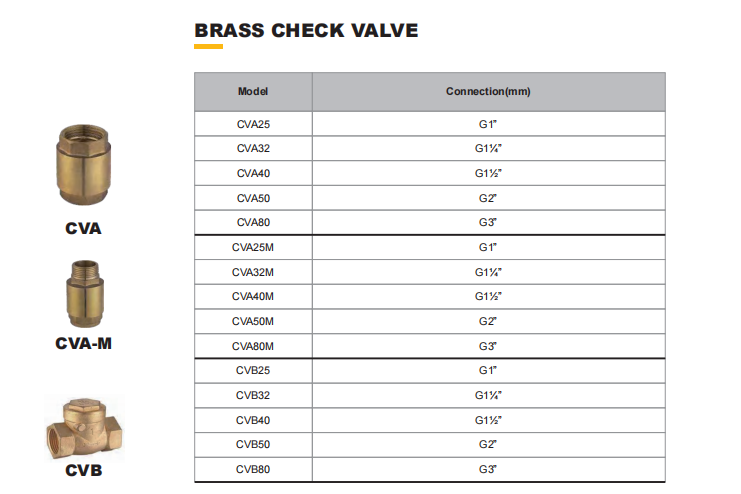Click the Model column header
This screenshot has width=741, height=494.
point(253,92)
